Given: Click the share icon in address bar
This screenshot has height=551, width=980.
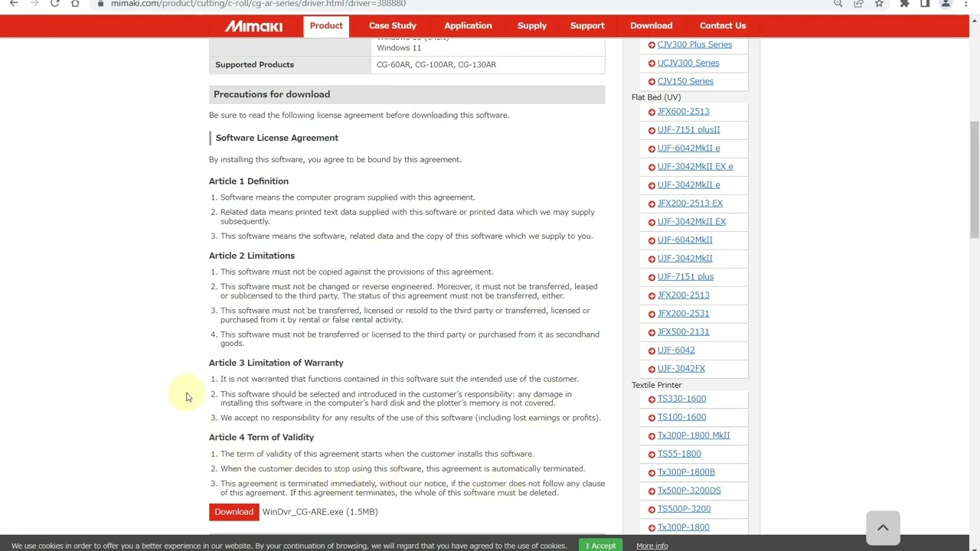Looking at the screenshot, I should [x=858, y=4].
